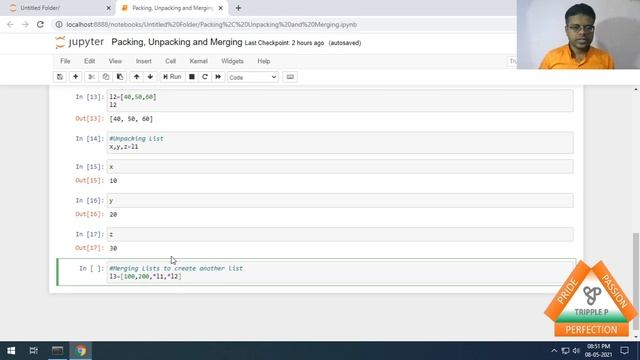Click the Jupyter logo
The height and width of the screenshot is (360, 640).
coord(80,42)
